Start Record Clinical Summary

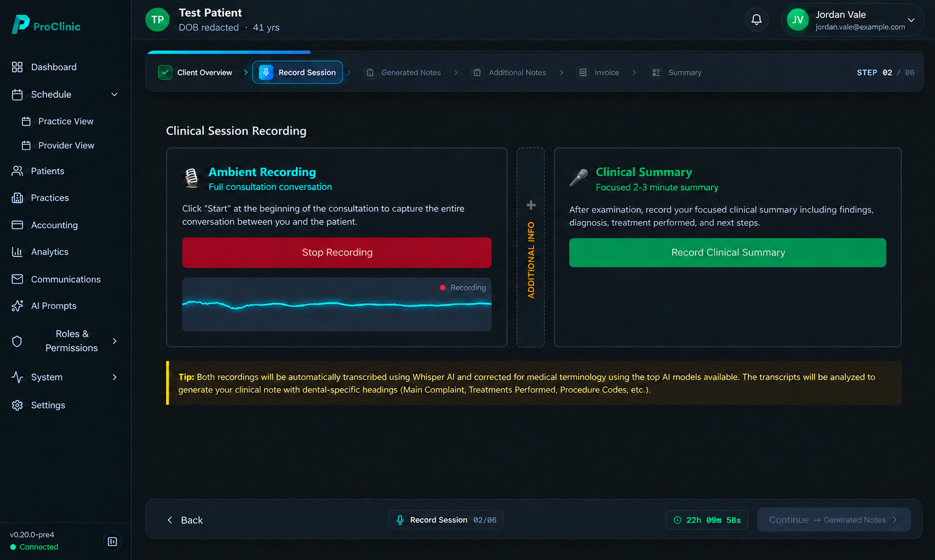tap(727, 253)
